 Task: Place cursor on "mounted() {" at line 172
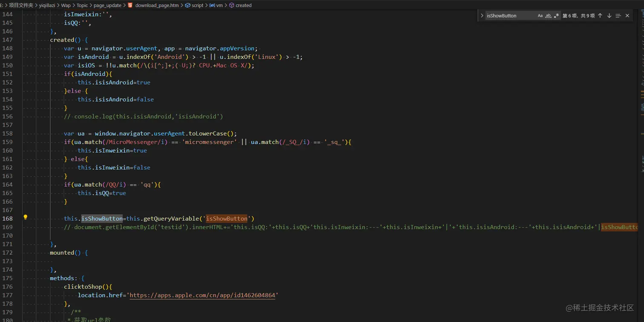(69, 253)
